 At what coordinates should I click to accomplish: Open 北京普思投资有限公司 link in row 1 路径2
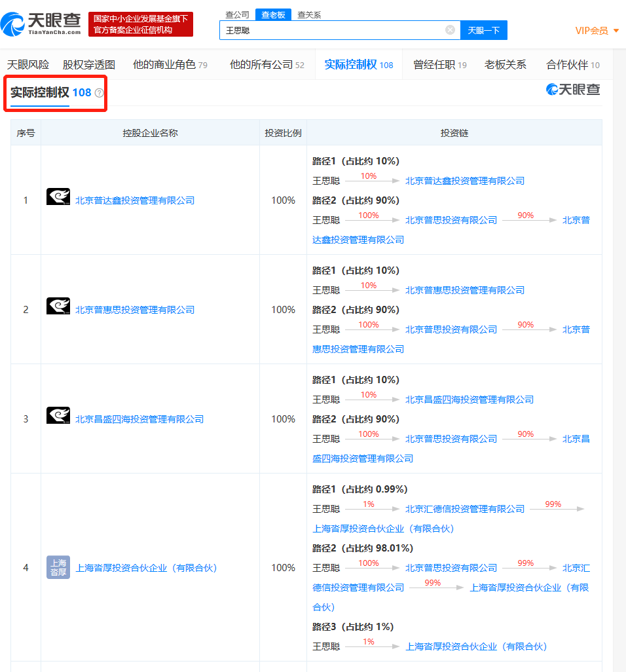[451, 220]
